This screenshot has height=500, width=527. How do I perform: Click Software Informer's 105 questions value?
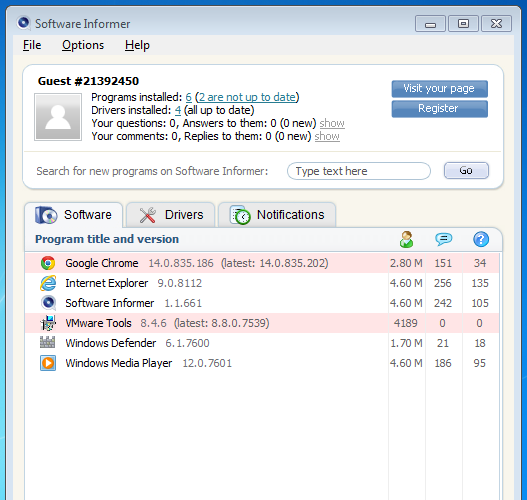pos(480,303)
